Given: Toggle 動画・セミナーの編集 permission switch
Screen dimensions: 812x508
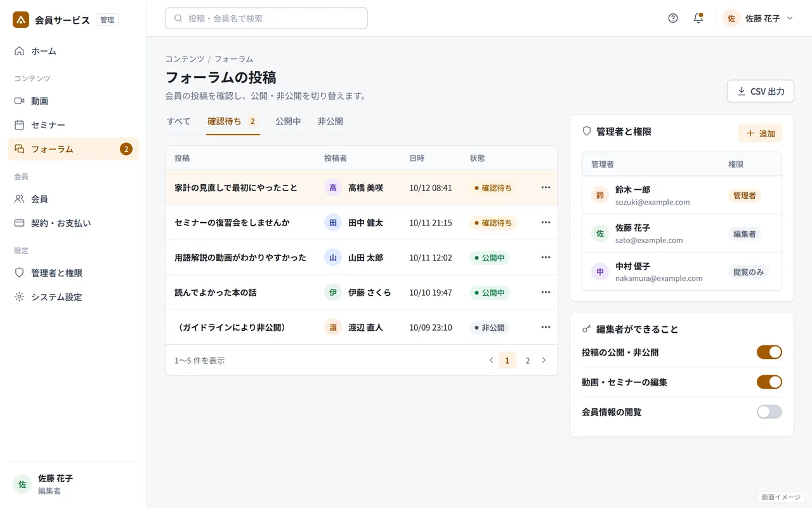Looking at the screenshot, I should (769, 382).
